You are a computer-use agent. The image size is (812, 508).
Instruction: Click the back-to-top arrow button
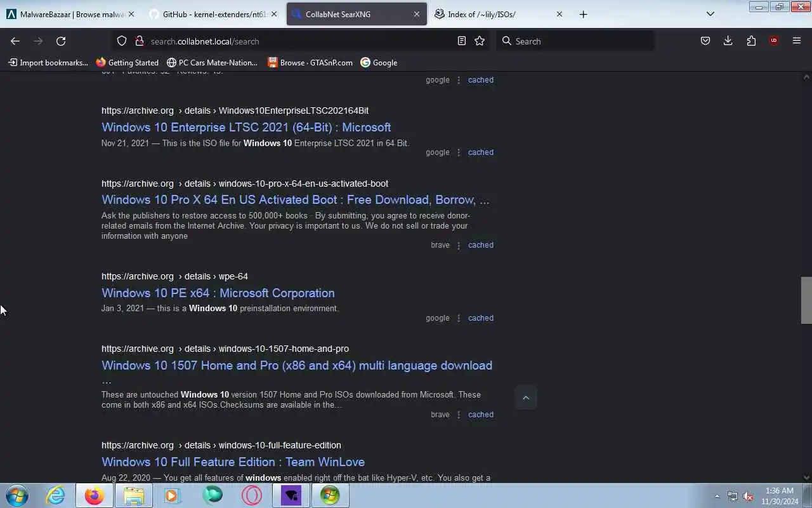tap(525, 398)
